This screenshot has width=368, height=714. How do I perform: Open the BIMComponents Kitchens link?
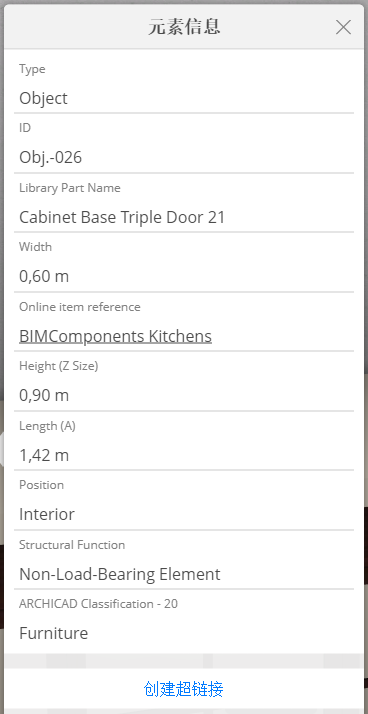[115, 337]
